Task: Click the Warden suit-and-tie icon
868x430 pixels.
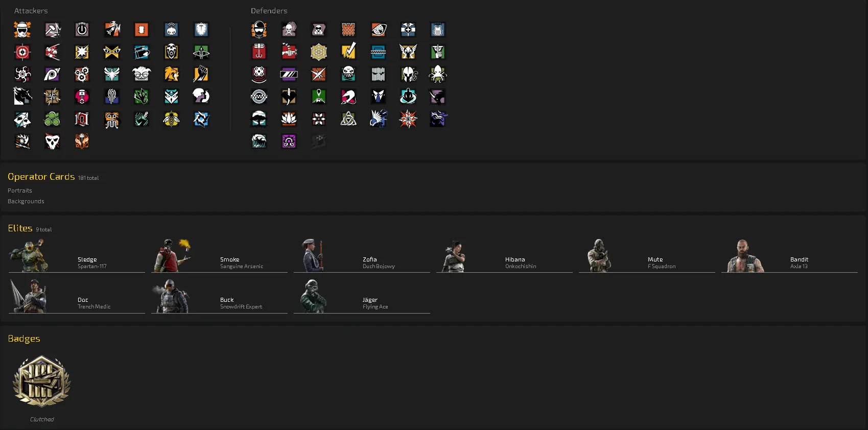Action: 378,97
